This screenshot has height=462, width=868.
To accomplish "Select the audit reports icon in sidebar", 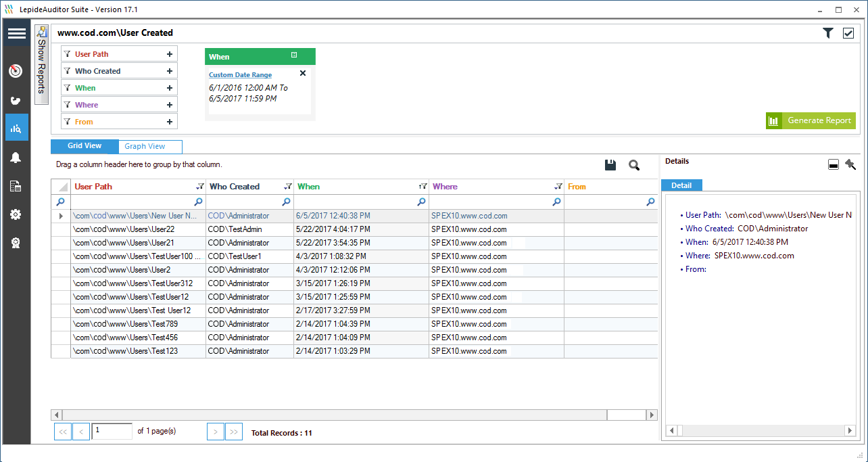I will [x=16, y=128].
